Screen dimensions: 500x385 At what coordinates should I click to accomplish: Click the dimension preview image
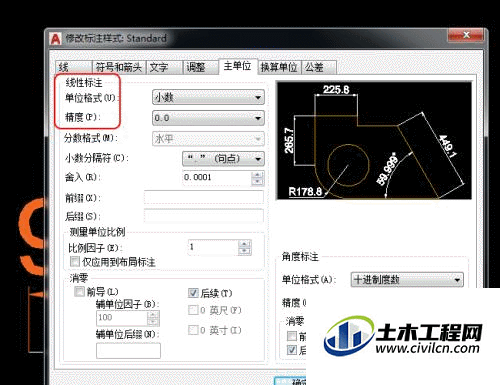tap(374, 140)
